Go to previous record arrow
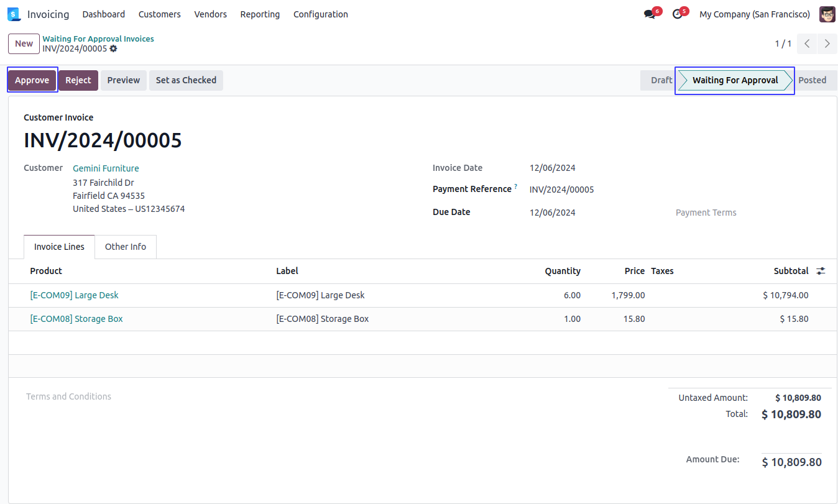Image resolution: width=838 pixels, height=504 pixels. point(806,44)
